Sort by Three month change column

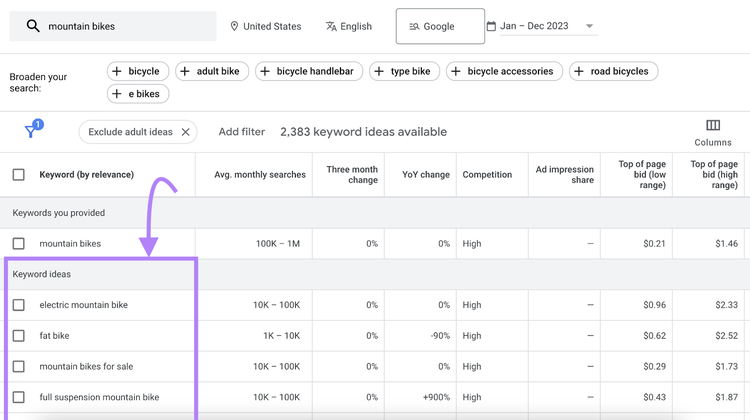click(352, 175)
